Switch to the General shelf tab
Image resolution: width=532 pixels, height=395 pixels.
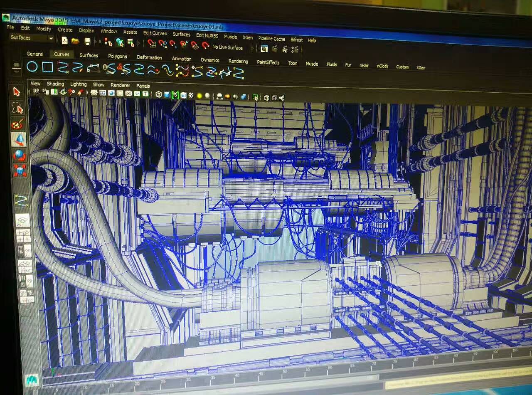[x=35, y=54]
